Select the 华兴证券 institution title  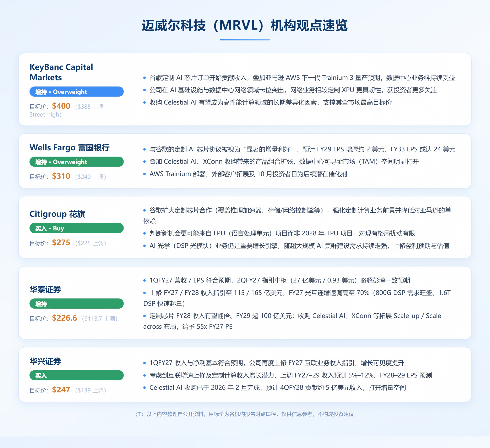tap(45, 361)
